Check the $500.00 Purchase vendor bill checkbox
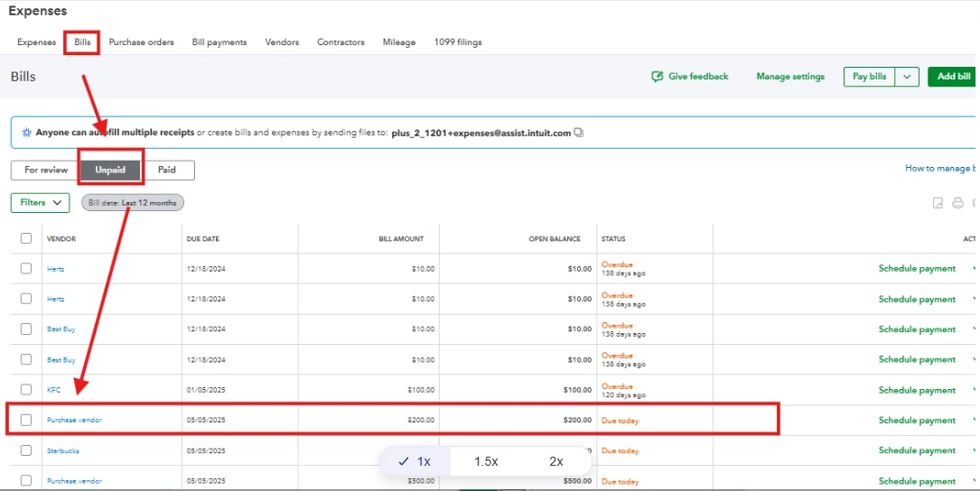Viewport: 980px width, 491px height. coord(25,480)
